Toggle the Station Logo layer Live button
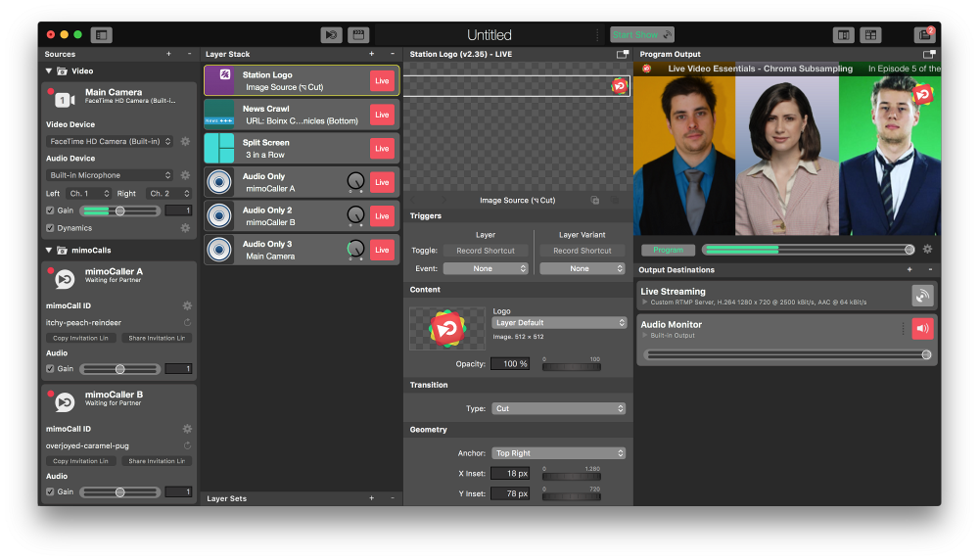This screenshot has width=979, height=560. 382,81
